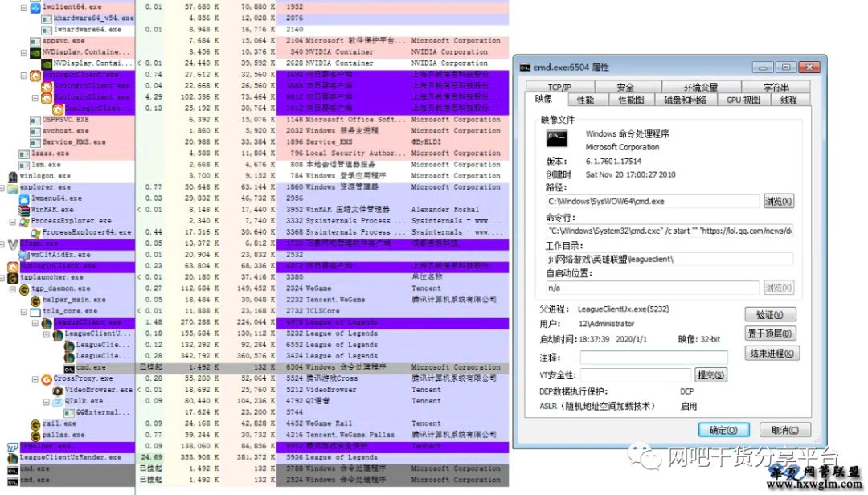The width and height of the screenshot is (868, 495).
Task: Click the ProcessExplorer64.exe icon
Action: point(35,232)
